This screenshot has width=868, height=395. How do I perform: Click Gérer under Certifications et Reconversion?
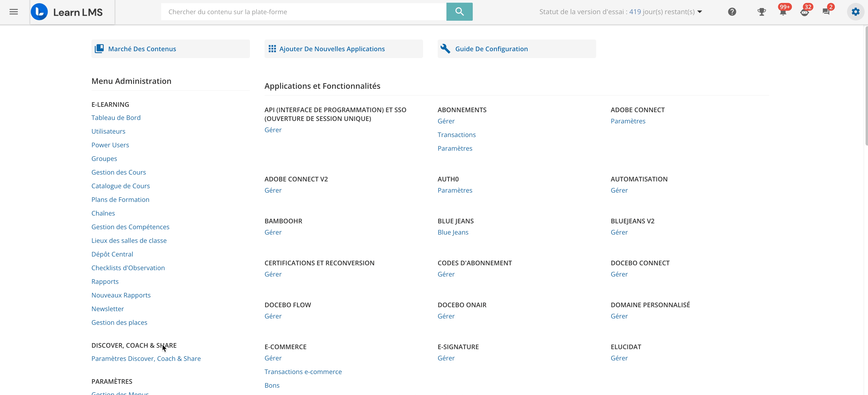[x=273, y=274]
